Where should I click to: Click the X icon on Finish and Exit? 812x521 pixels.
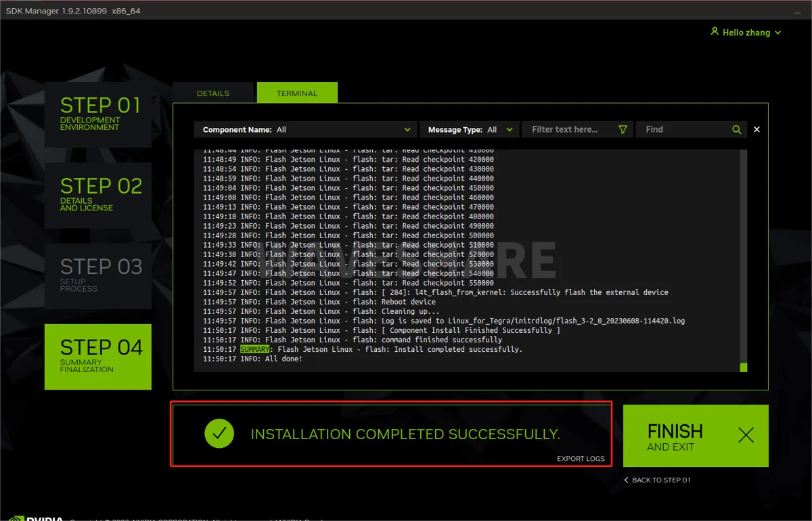click(x=746, y=436)
